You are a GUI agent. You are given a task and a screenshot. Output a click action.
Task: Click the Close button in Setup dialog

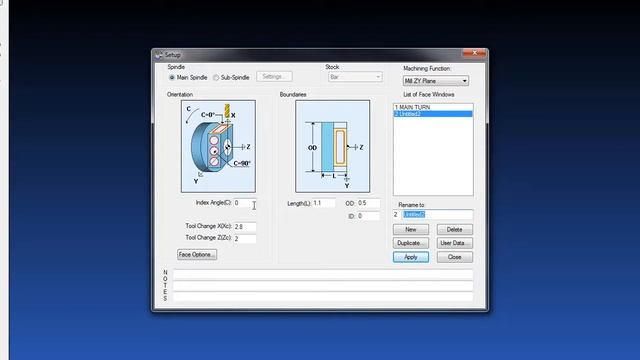pos(454,257)
